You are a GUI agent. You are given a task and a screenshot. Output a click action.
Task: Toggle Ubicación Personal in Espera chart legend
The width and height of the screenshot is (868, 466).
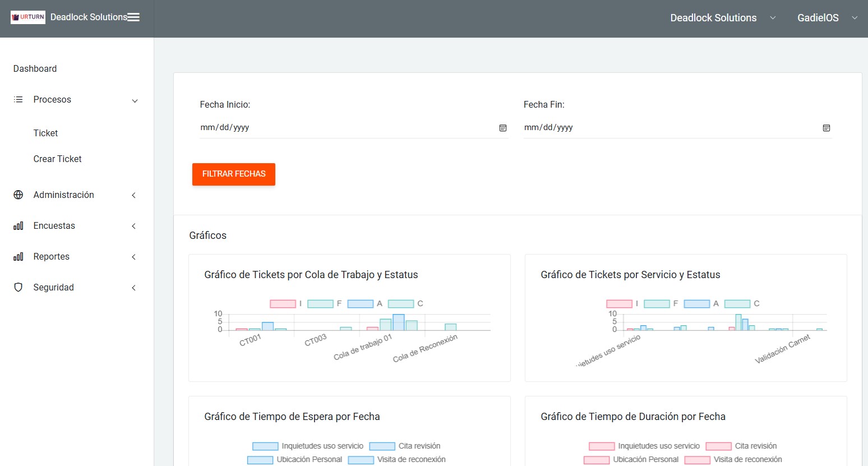click(x=294, y=459)
